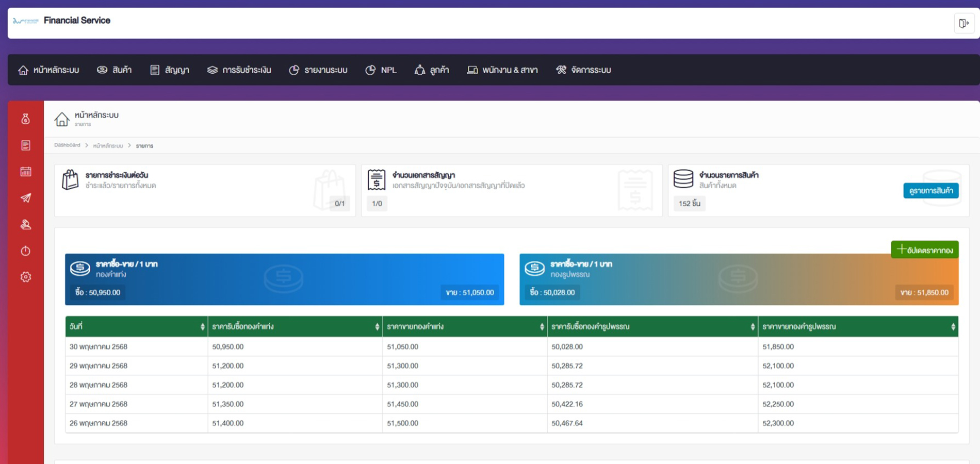980x464 pixels.
Task: Open the รายงานระบบ menu
Action: click(x=318, y=70)
